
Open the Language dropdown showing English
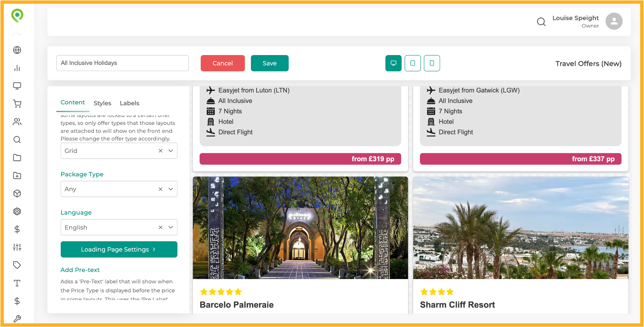[119, 227]
